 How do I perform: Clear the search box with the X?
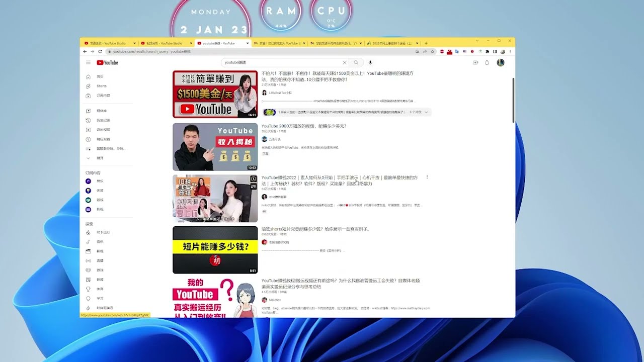point(345,62)
